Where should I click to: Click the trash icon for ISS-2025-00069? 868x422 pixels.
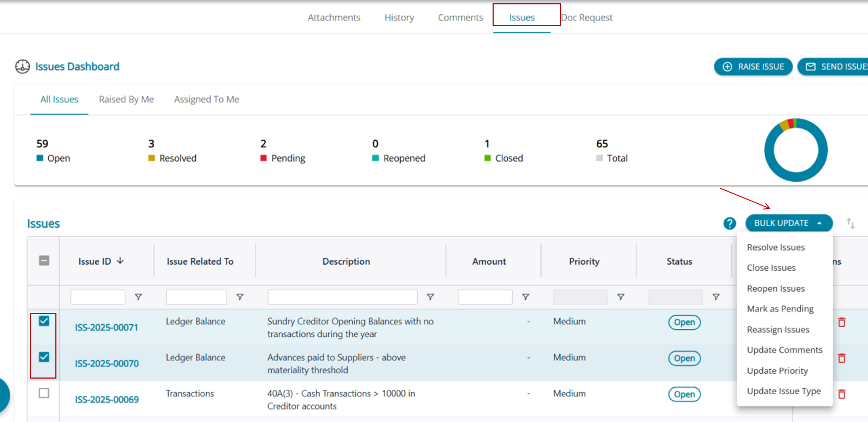click(841, 394)
